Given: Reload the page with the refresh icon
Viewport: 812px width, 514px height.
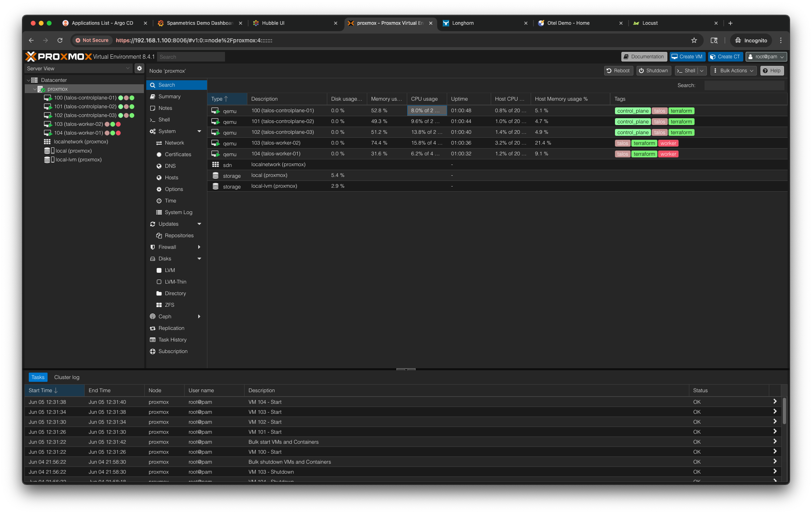Looking at the screenshot, I should coord(60,40).
